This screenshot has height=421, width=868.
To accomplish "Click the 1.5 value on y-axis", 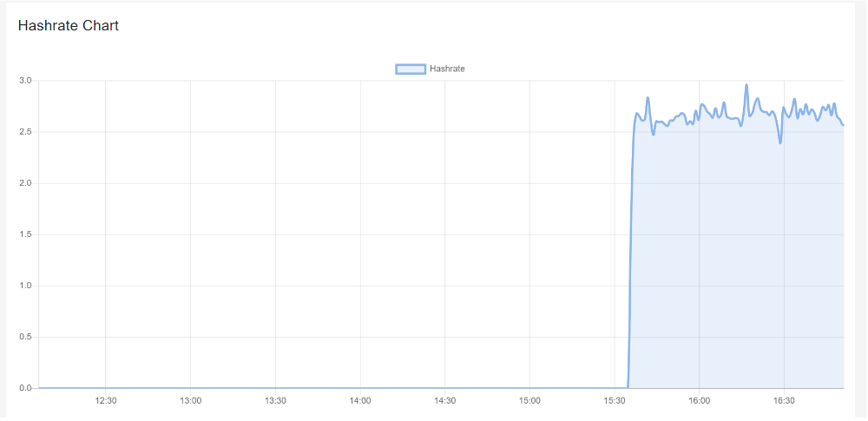I will pyautogui.click(x=25, y=234).
